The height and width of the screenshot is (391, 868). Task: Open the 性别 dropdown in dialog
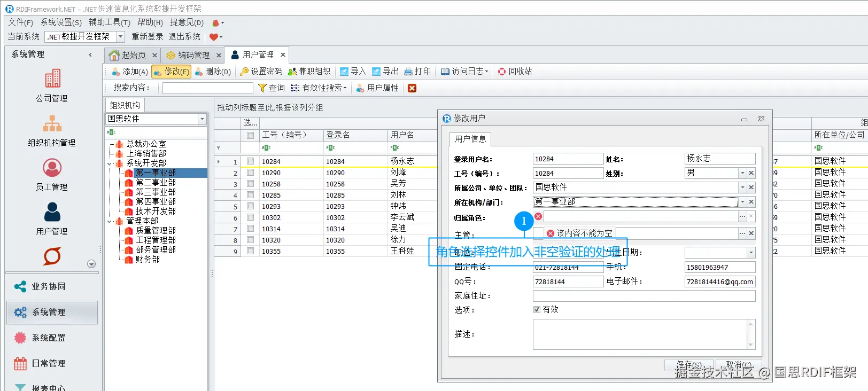pos(742,173)
